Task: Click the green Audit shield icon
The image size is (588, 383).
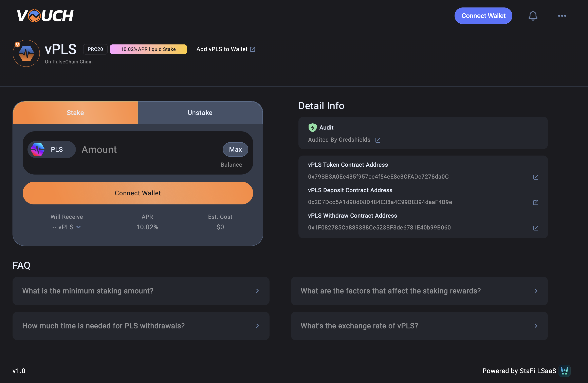Action: (x=312, y=128)
